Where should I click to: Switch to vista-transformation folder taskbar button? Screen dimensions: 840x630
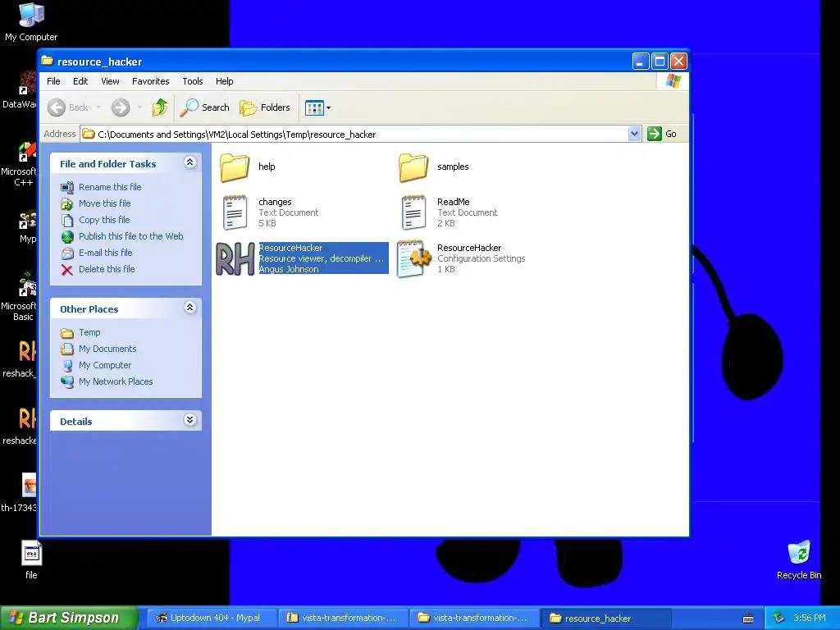[475, 618]
